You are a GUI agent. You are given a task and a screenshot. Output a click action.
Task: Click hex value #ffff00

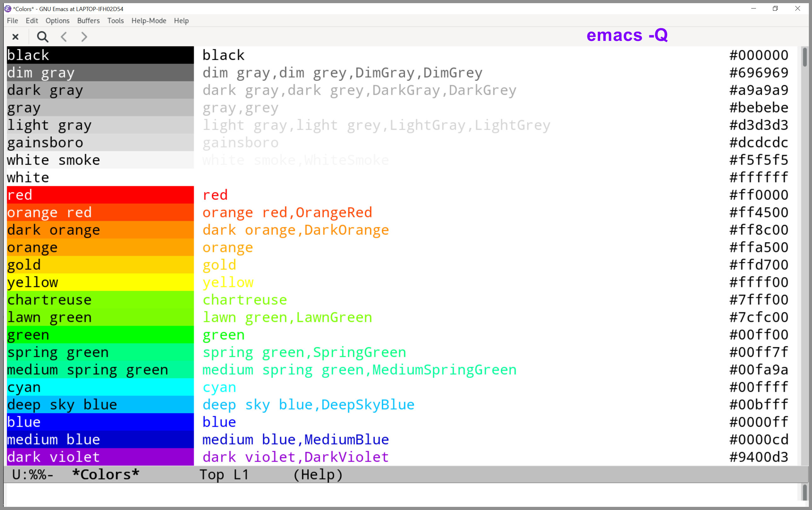pyautogui.click(x=759, y=282)
